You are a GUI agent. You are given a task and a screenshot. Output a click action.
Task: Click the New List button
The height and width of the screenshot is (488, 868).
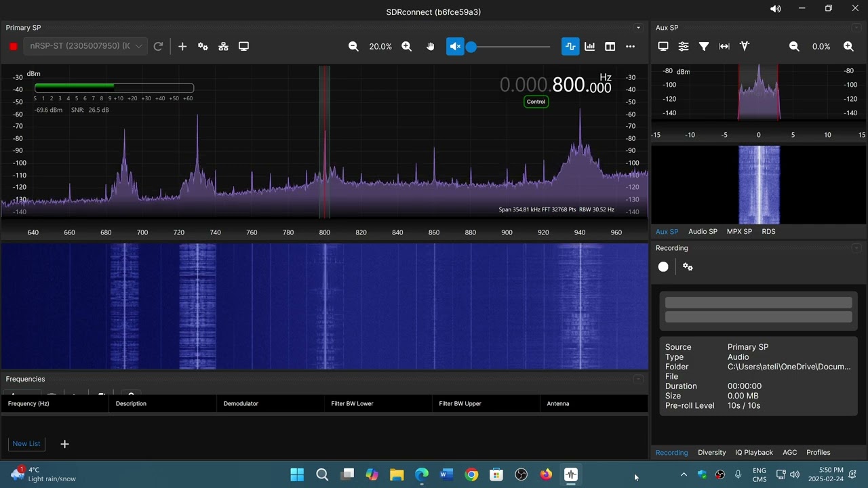[x=26, y=443]
